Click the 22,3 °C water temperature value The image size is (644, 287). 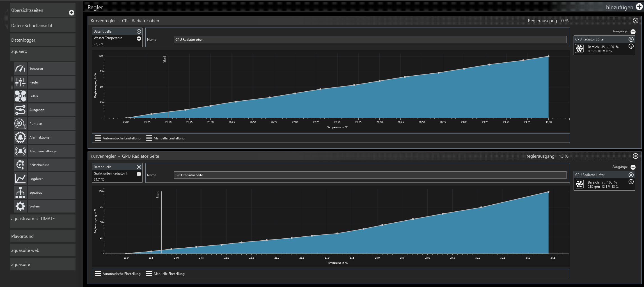point(99,44)
